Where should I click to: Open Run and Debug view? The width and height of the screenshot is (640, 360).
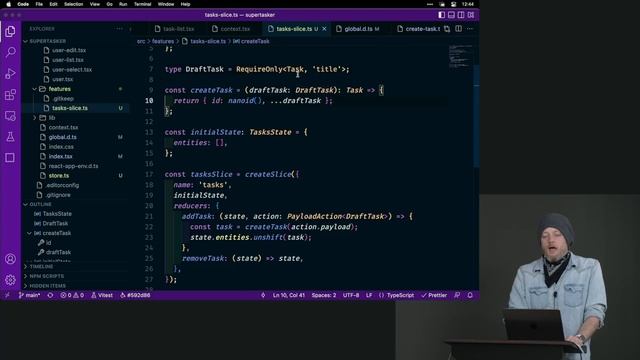(10, 73)
